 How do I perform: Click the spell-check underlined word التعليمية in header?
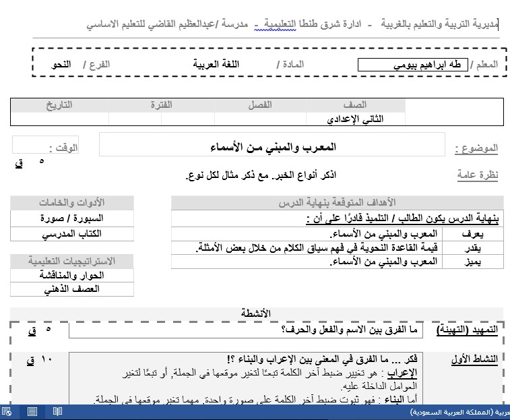point(275,24)
